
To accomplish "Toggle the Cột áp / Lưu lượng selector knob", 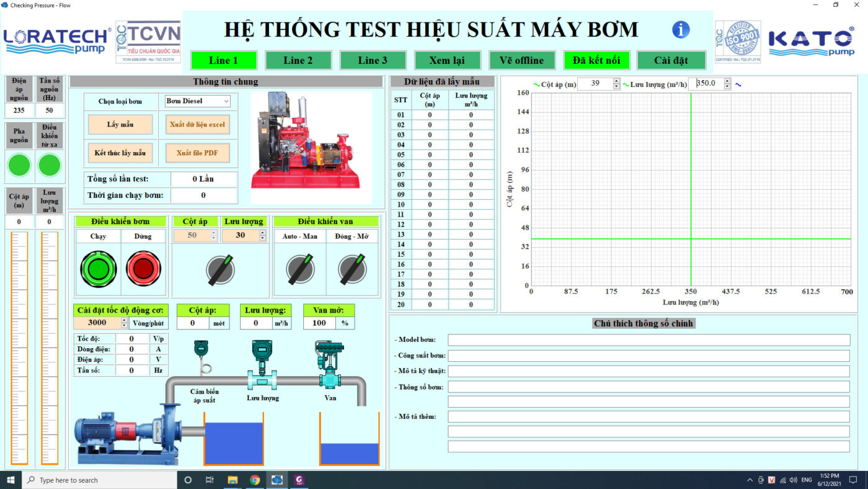I will pyautogui.click(x=220, y=269).
